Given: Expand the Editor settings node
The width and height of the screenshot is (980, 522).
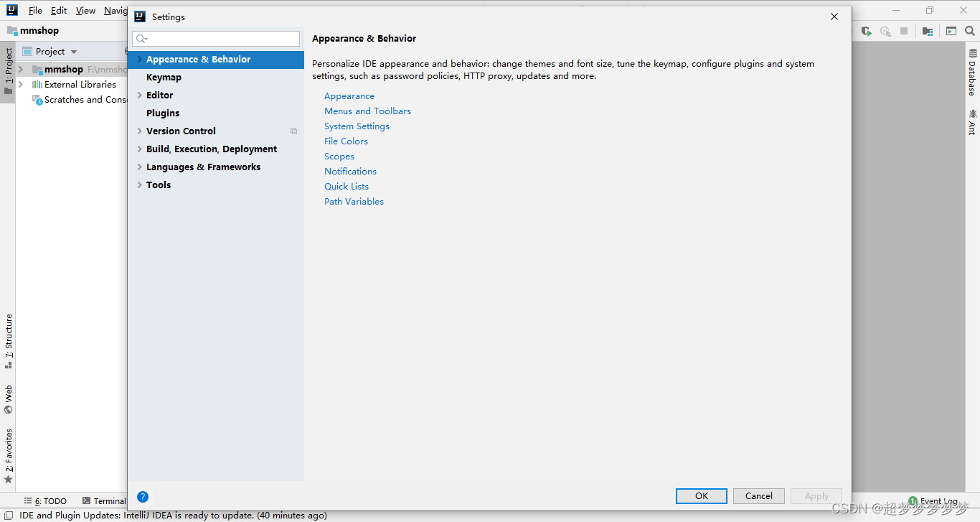Looking at the screenshot, I should coord(139,95).
